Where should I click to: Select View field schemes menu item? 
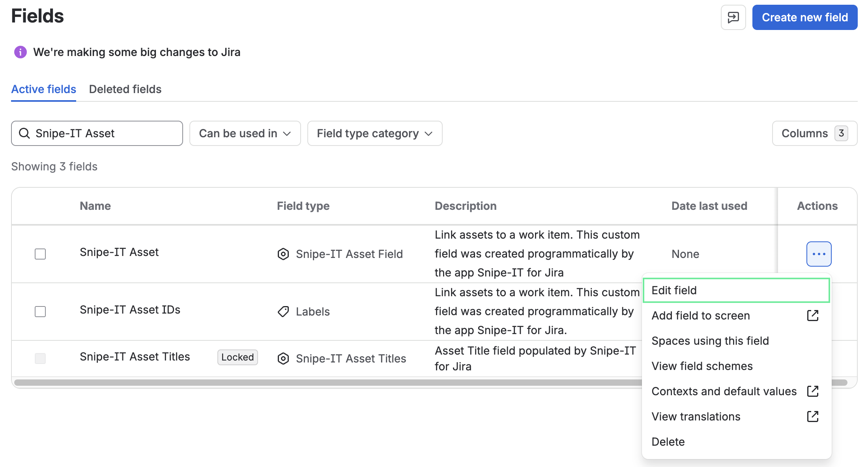(x=736, y=366)
